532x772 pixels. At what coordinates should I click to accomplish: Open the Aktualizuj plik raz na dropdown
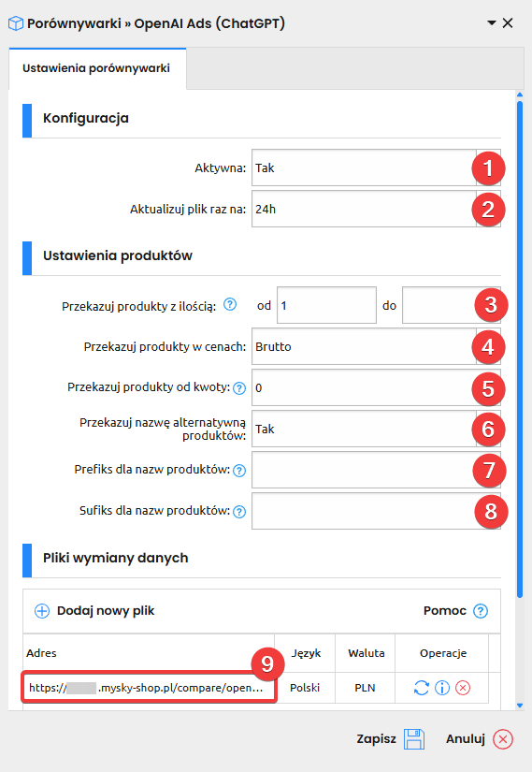(376, 210)
